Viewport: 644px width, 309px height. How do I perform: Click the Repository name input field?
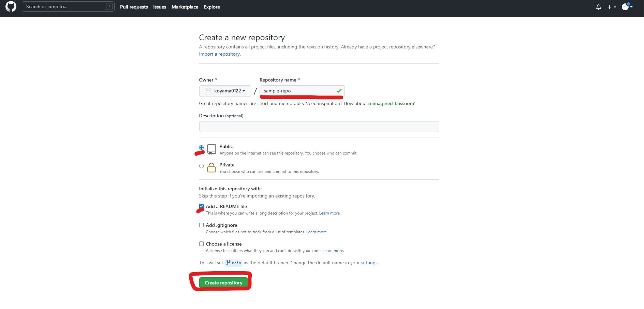[302, 91]
